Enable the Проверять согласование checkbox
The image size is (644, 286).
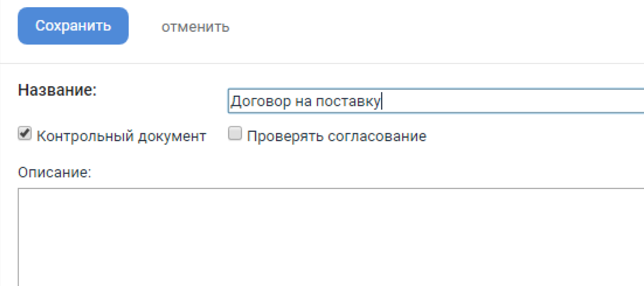[235, 134]
